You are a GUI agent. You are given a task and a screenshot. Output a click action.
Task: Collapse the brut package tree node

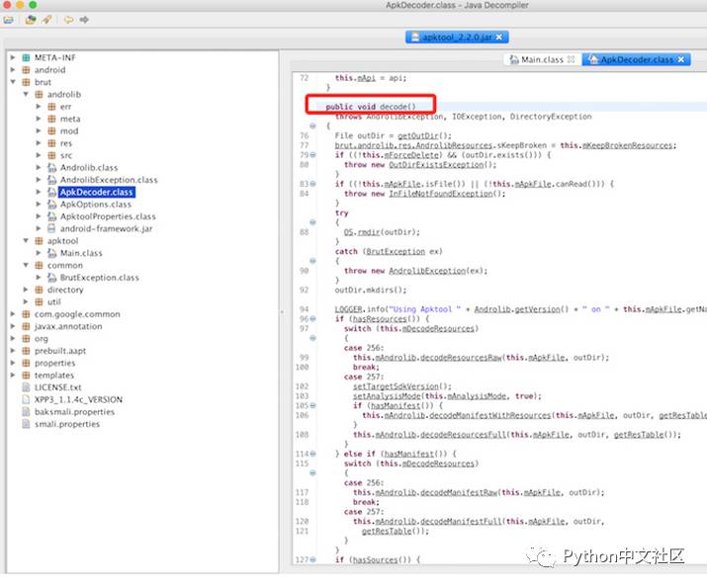coord(13,82)
